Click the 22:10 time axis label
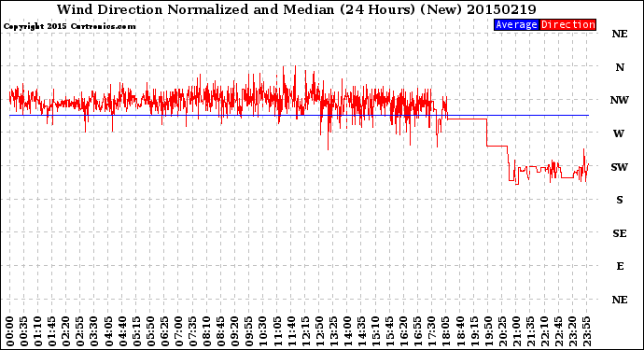This screenshot has height=350, width=644. 544,331
